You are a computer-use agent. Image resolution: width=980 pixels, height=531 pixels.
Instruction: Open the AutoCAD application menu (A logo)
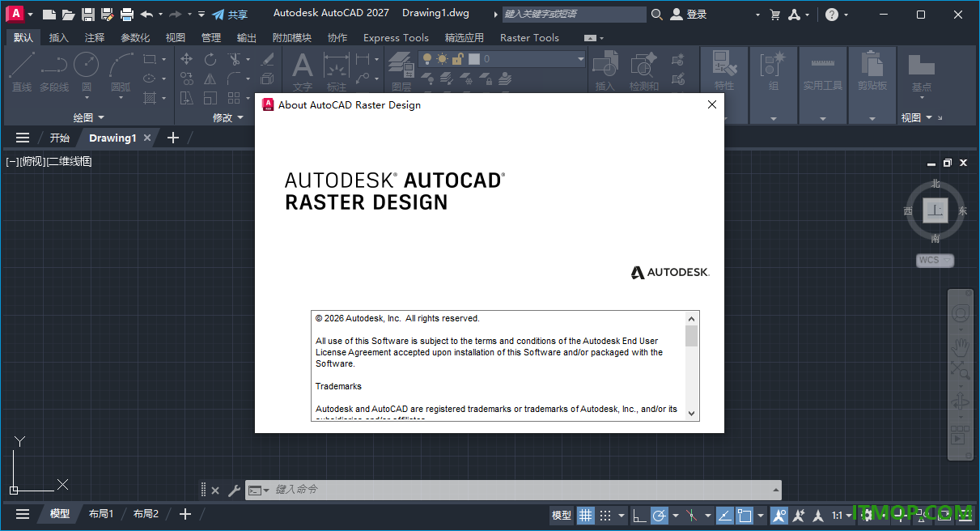tap(15, 14)
